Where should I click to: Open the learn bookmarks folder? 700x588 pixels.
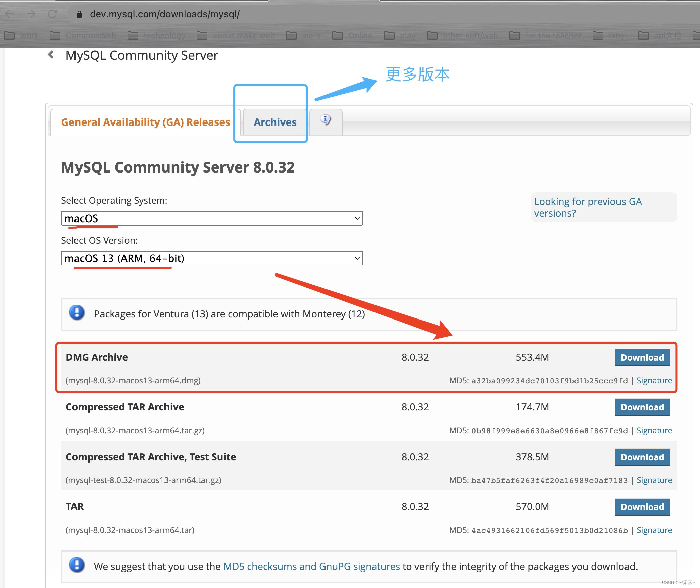click(x=303, y=35)
